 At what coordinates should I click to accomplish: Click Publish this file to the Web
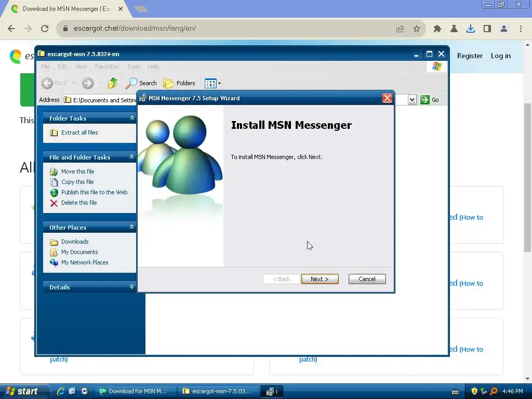click(x=95, y=192)
